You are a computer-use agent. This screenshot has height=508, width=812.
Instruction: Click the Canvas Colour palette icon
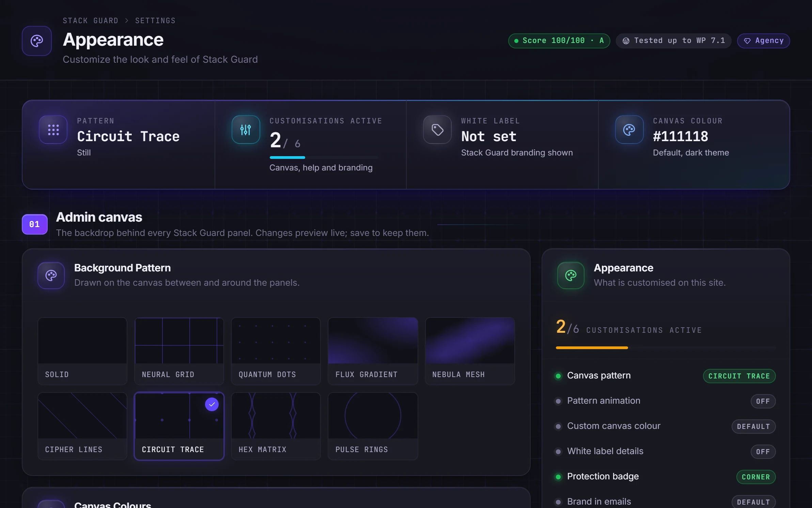(629, 130)
